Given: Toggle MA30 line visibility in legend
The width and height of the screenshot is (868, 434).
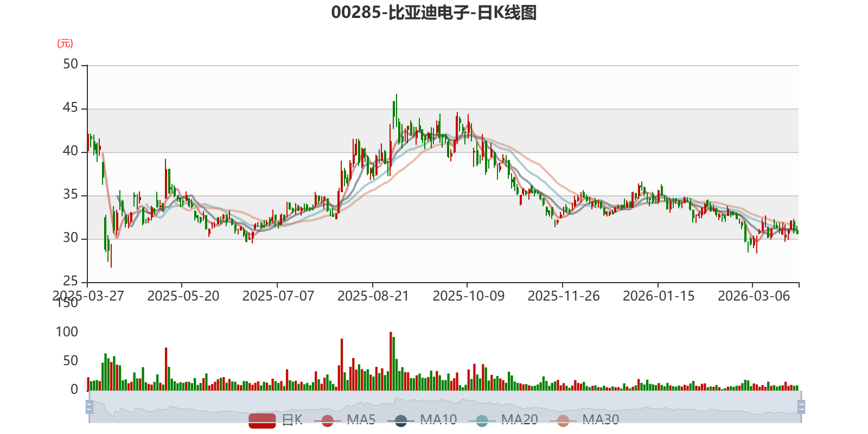Looking at the screenshot, I should click(584, 420).
